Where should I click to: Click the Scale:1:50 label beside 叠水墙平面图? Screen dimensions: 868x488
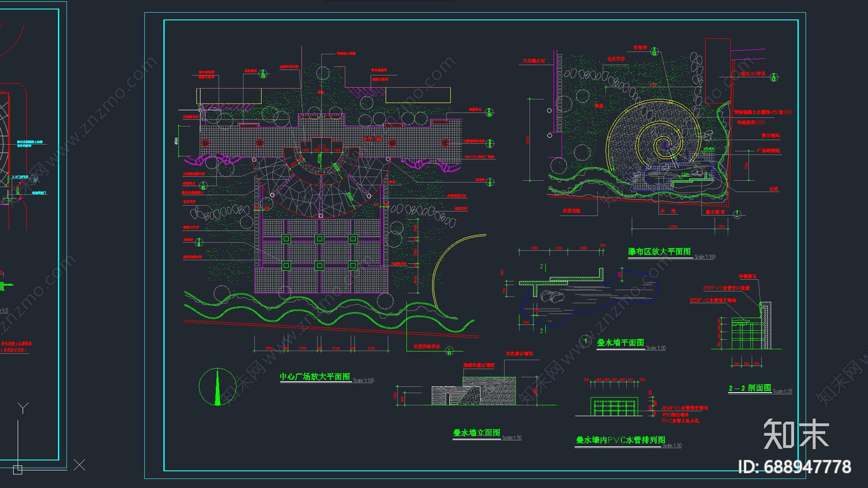coord(656,348)
